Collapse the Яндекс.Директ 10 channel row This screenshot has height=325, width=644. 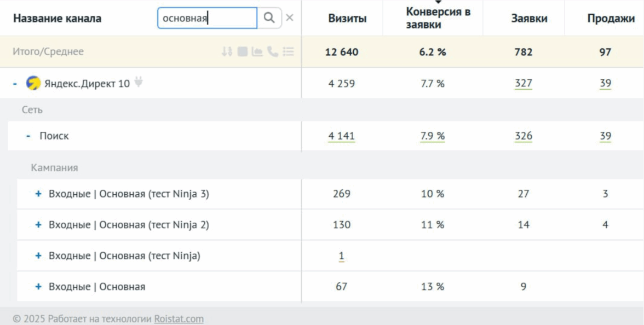pos(15,84)
